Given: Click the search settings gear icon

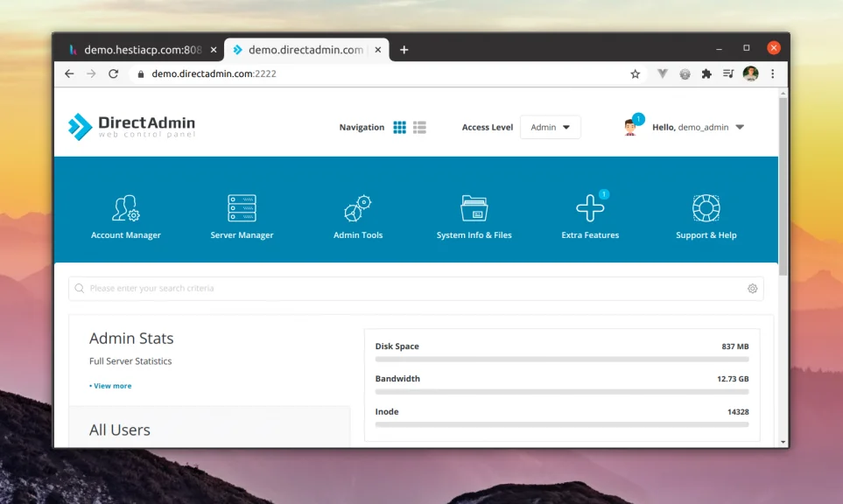Looking at the screenshot, I should 752,289.
